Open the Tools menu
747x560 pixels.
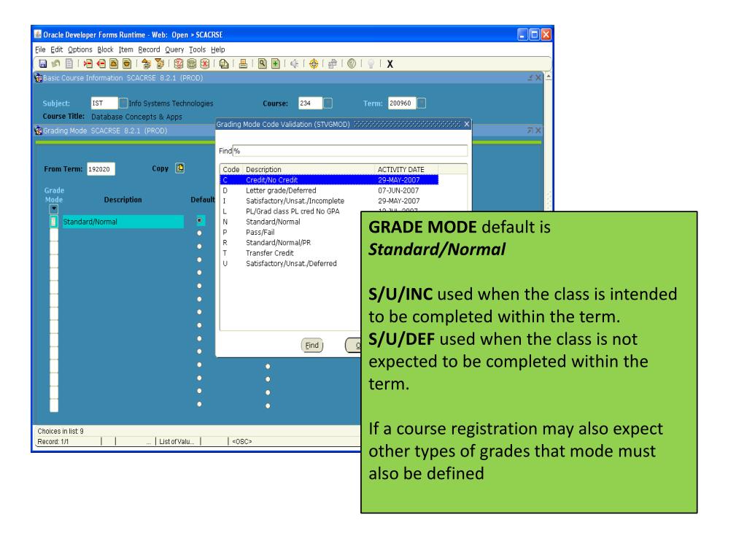tap(197, 50)
